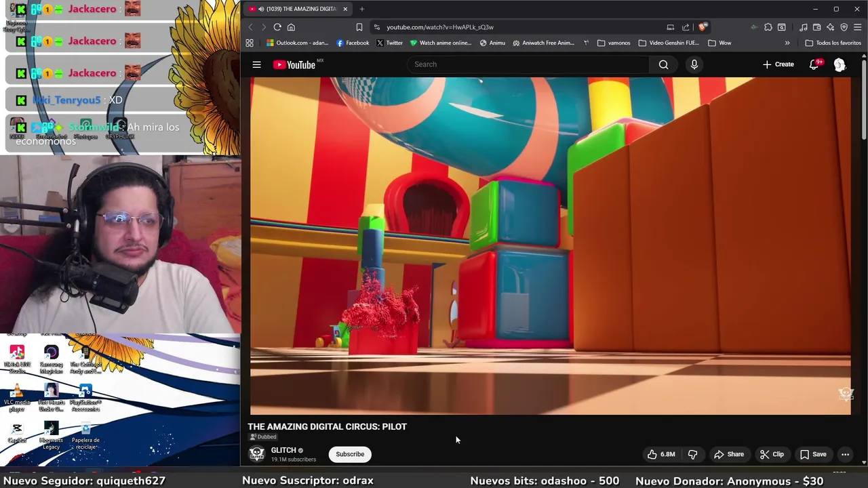The height and width of the screenshot is (488, 868).
Task: Open Outlook.com bookmark
Action: pos(297,43)
